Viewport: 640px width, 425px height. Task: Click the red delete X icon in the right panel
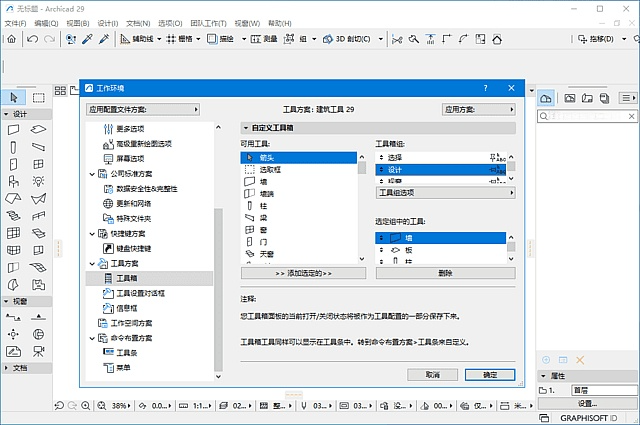pyautogui.click(x=579, y=358)
